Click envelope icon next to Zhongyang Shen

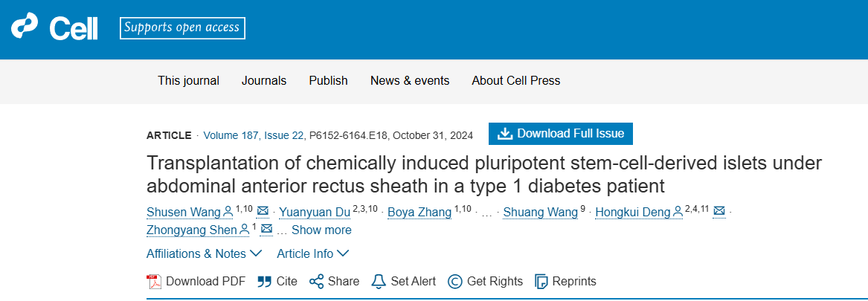click(266, 230)
